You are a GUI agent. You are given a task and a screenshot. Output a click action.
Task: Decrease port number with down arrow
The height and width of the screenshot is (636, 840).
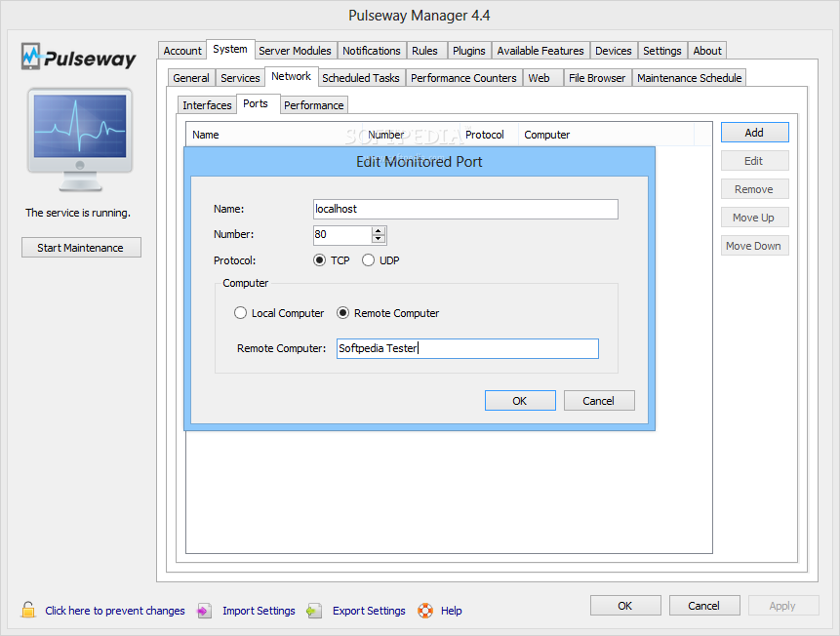point(379,238)
